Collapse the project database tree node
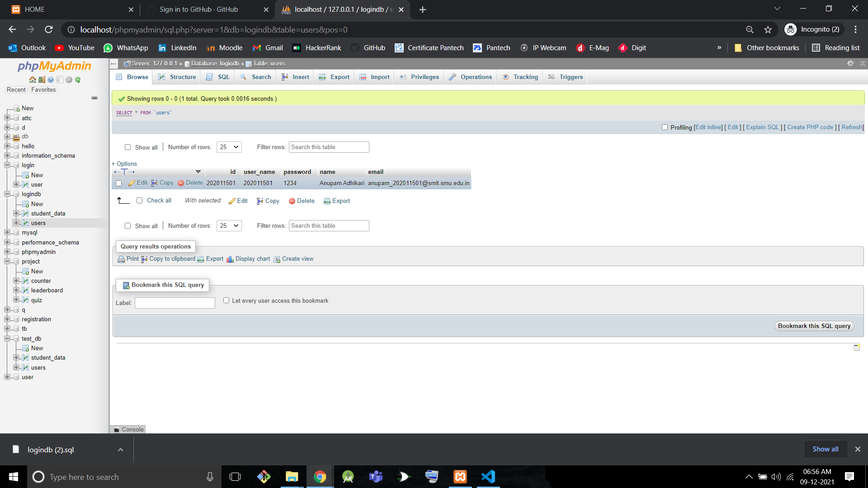Screen dimensions: 868x488 pos(7,262)
